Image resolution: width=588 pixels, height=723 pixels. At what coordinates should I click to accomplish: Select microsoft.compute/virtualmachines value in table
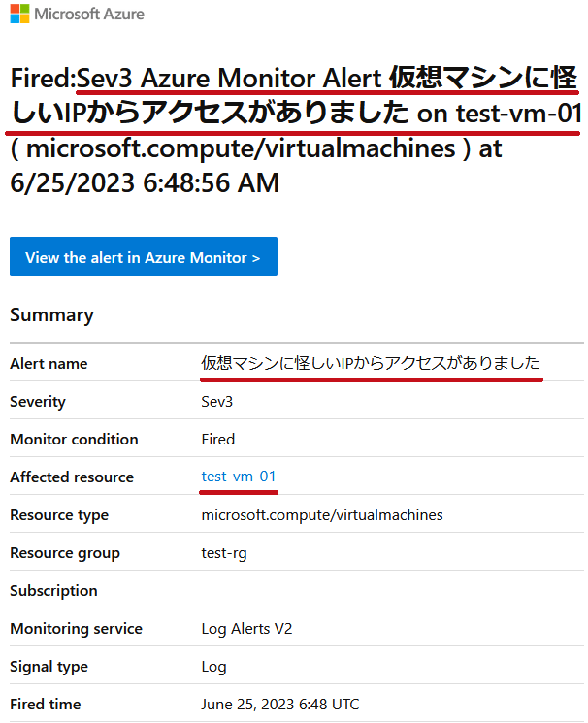click(322, 515)
